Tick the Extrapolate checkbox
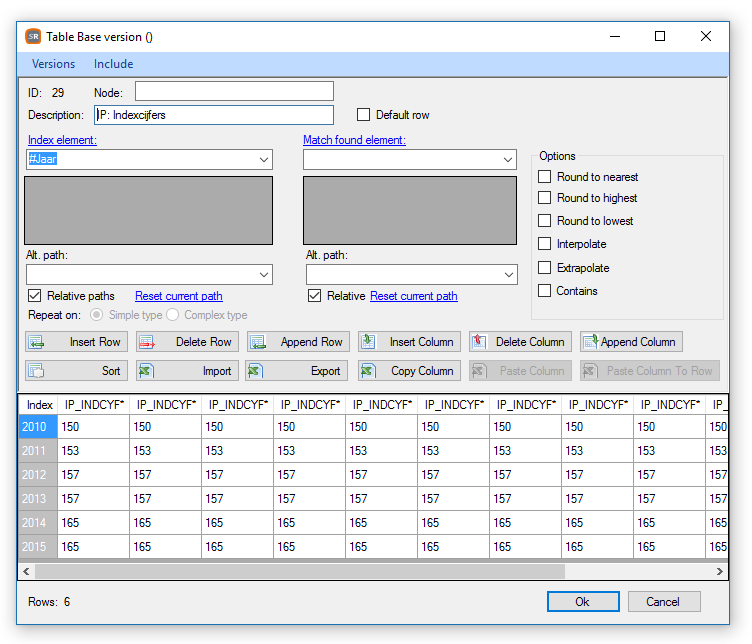The image size is (752, 644). [544, 268]
